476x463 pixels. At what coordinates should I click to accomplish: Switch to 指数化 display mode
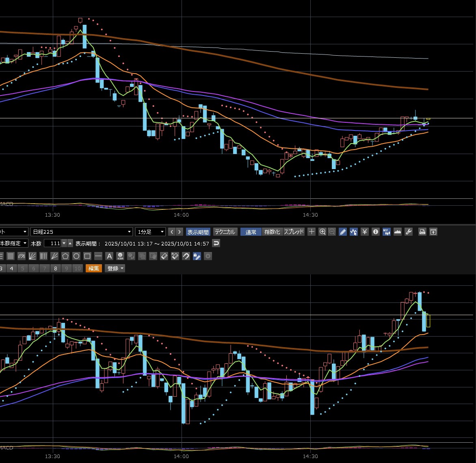pyautogui.click(x=272, y=232)
